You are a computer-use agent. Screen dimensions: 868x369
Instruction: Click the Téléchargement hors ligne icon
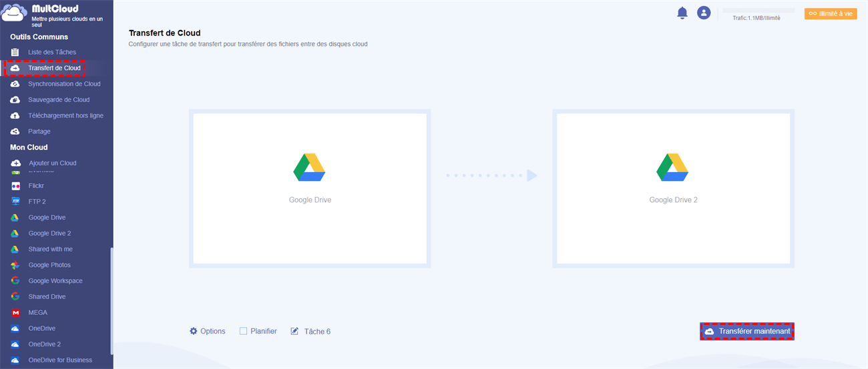pos(15,115)
